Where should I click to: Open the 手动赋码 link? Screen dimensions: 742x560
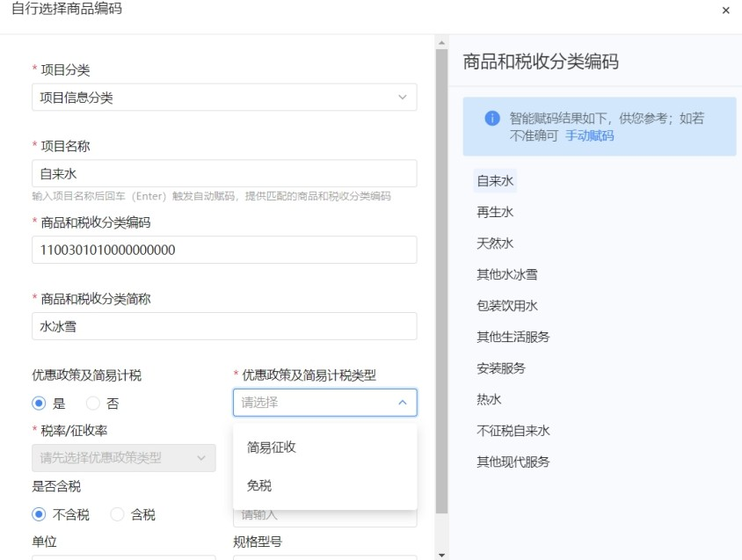(x=590, y=136)
